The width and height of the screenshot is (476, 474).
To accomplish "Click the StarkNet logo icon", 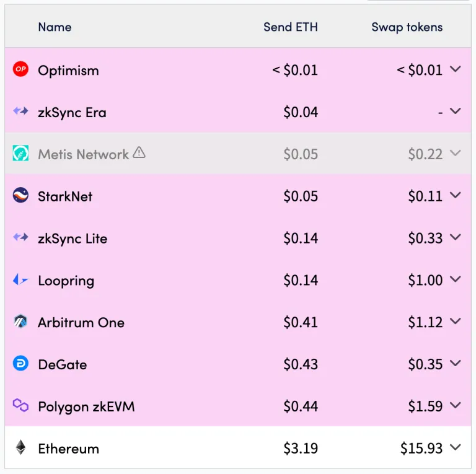I will pyautogui.click(x=21, y=196).
